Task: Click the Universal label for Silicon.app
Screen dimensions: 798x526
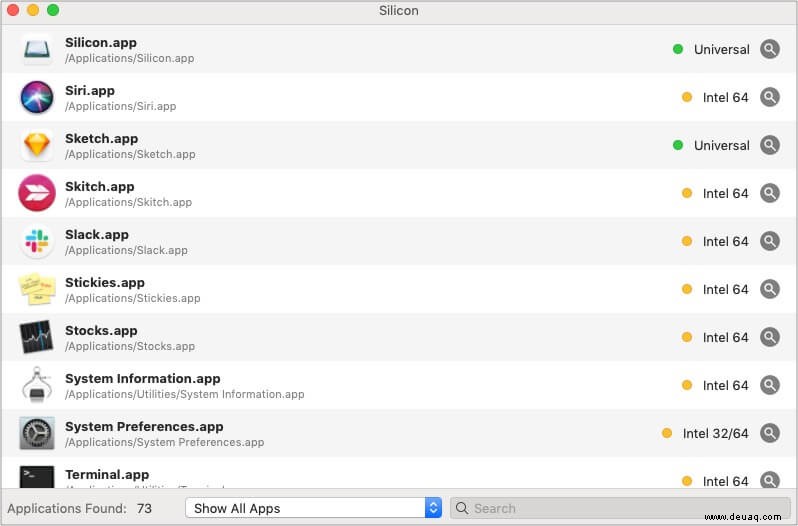Action: [x=722, y=49]
